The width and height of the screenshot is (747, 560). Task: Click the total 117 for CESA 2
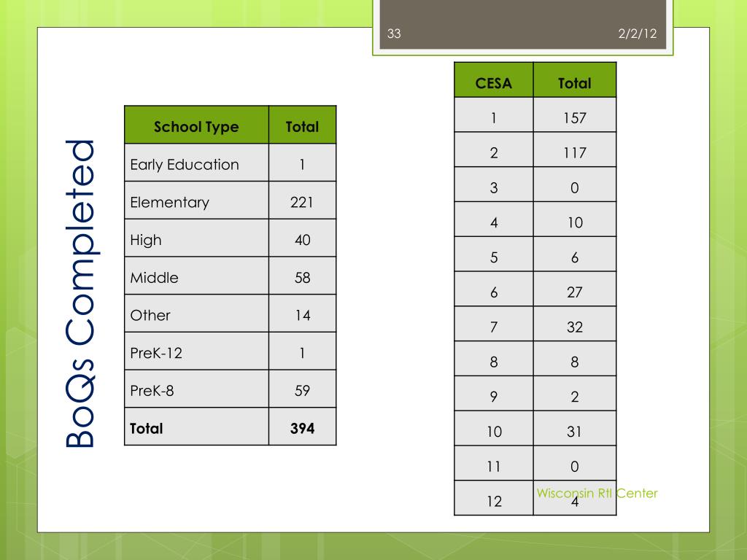(x=575, y=153)
